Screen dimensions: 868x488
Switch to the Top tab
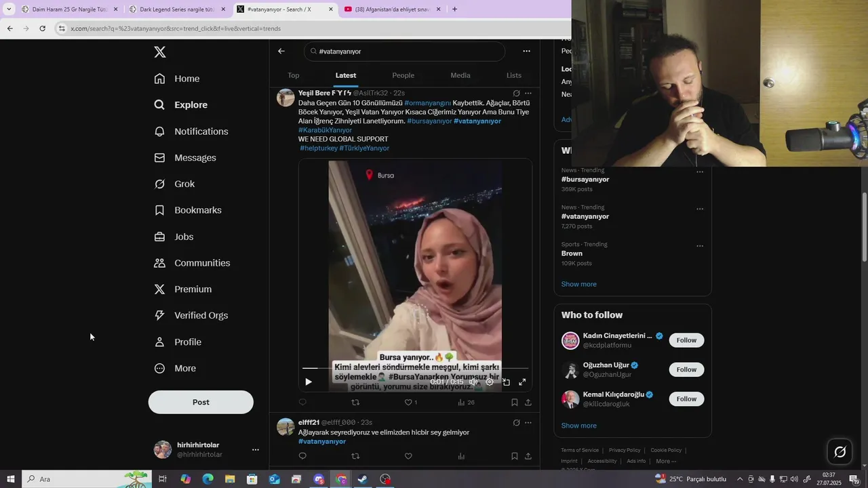(x=294, y=75)
